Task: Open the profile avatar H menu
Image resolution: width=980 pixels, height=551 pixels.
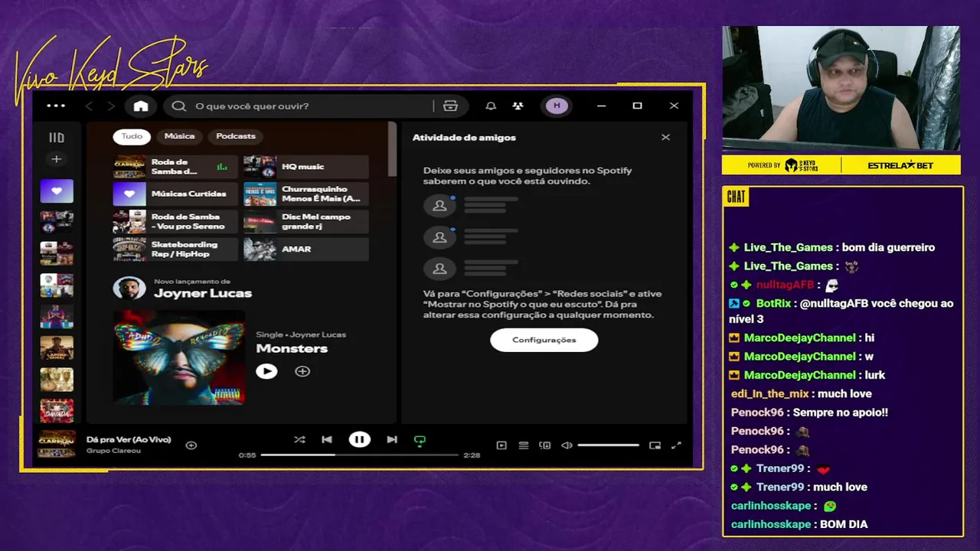Action: click(x=557, y=106)
